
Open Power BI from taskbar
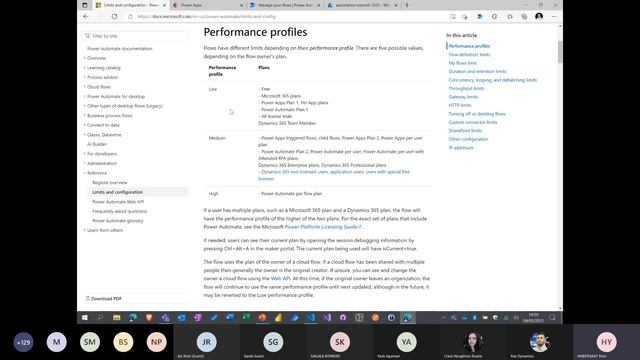coord(278,317)
